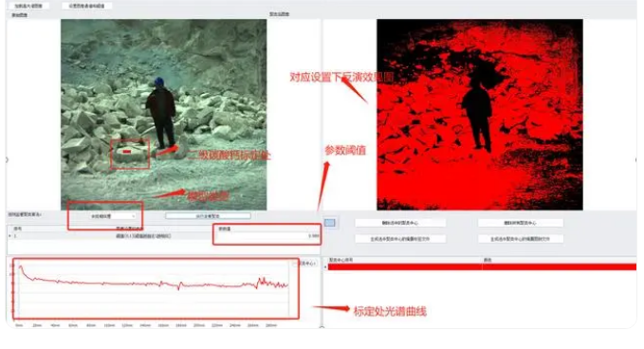644x349 pixels.
Task: Click the wide run button right of the dropdown
Action: (x=208, y=215)
